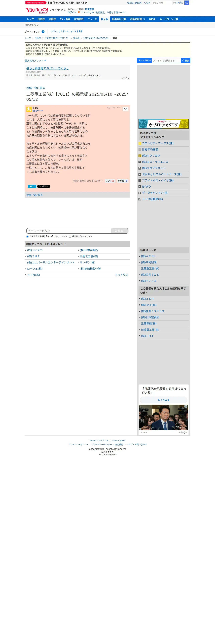Screen dimensions: 215x644
Task: Focus the ウェブ検索 input field
Action: point(162,3)
